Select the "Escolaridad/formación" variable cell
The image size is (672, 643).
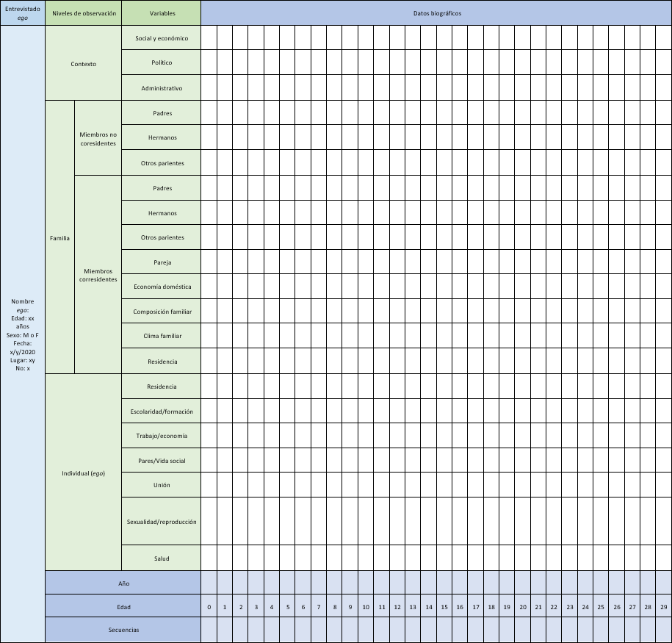162,412
